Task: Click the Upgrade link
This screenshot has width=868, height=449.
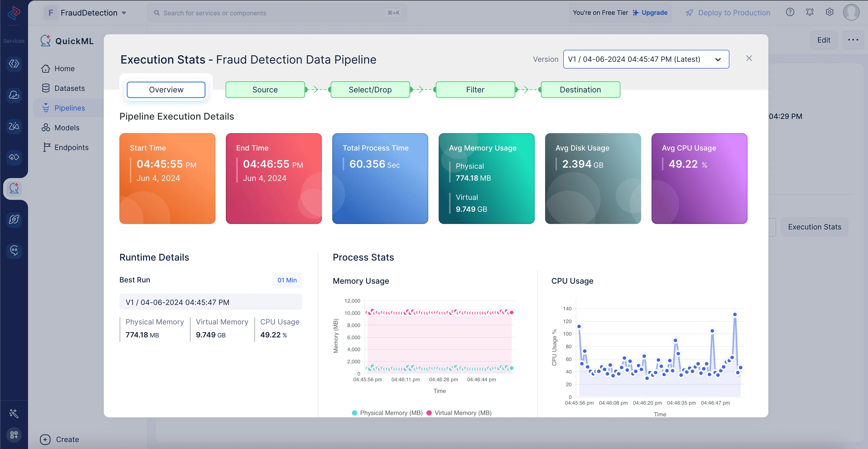Action: click(654, 13)
